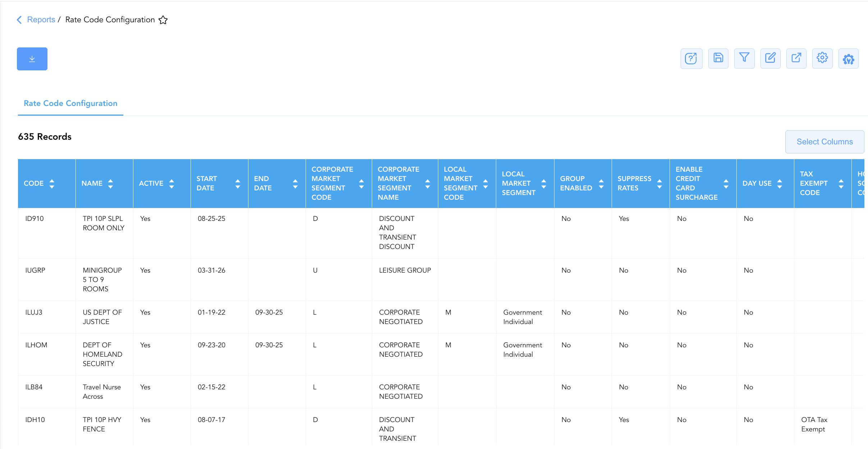Go to Reports breadcrumb link

(x=41, y=20)
